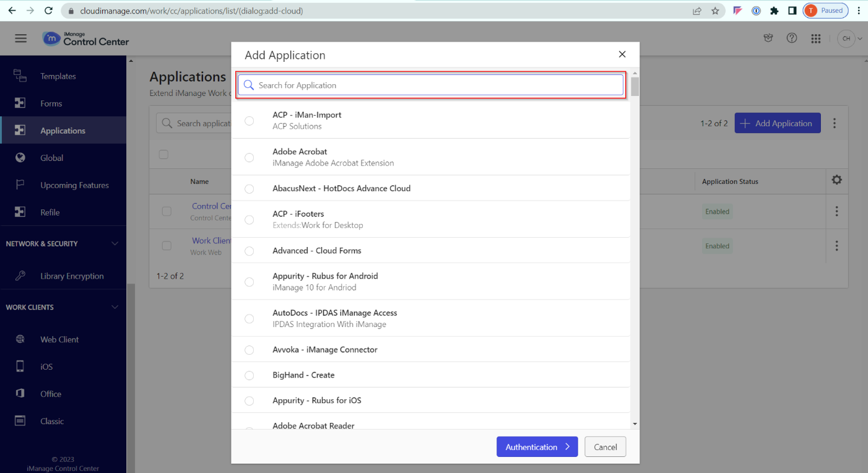
Task: Open the hamburger navigation menu
Action: pyautogui.click(x=20, y=38)
